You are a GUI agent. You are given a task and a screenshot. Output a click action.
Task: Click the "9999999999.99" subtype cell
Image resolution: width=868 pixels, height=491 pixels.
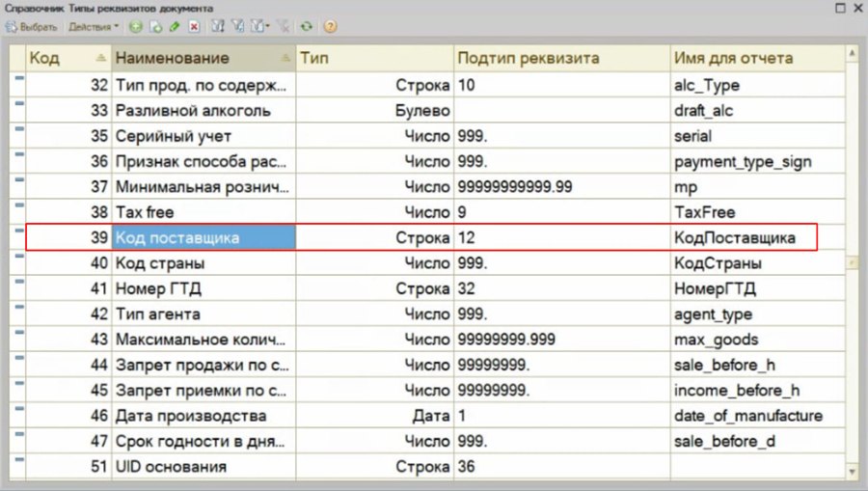[562, 187]
